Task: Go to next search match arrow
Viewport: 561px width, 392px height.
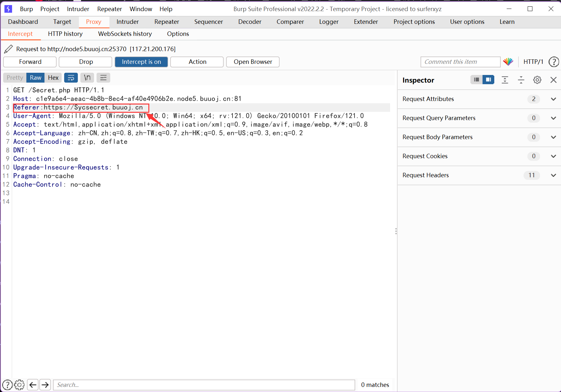Action: [45, 385]
